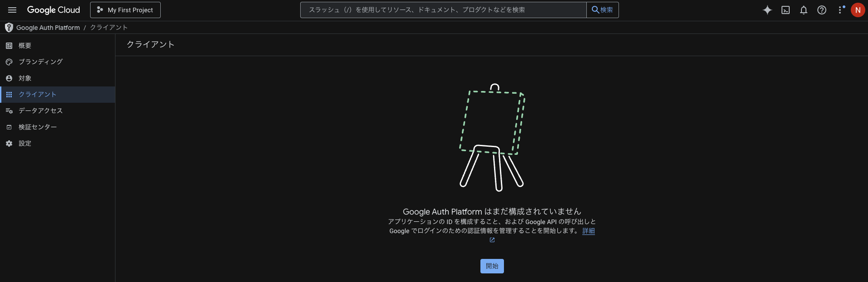Click the resource search input field

(x=443, y=10)
